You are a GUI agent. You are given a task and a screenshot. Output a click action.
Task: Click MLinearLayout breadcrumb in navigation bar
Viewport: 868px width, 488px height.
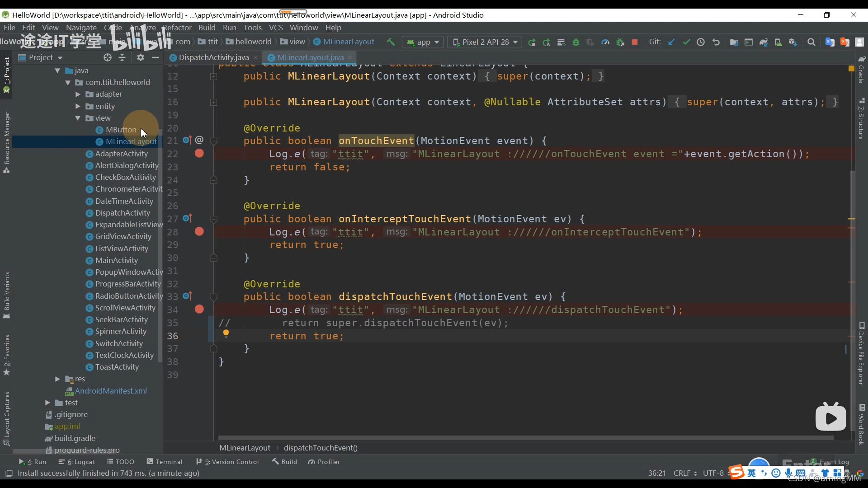click(344, 42)
